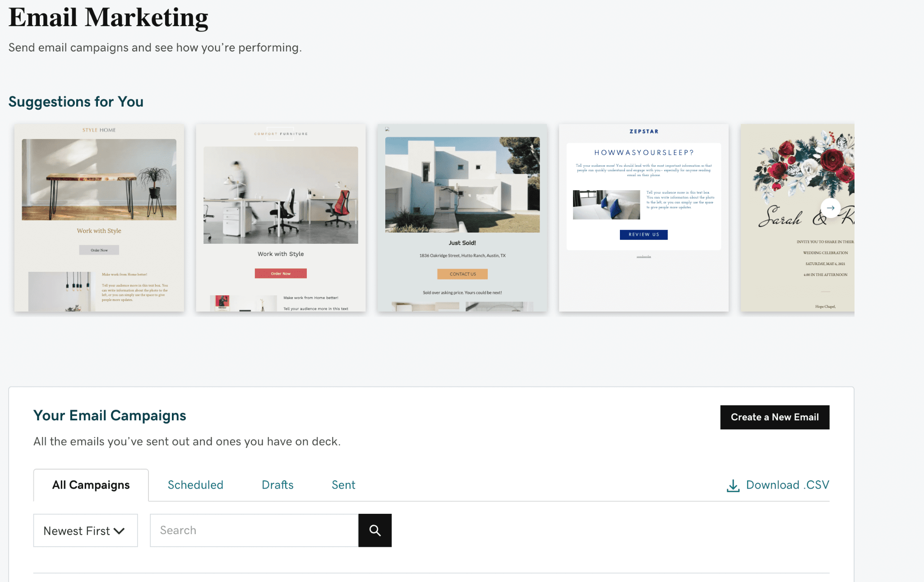Image resolution: width=924 pixels, height=582 pixels.
Task: Switch to the 'Drafts' tab
Action: (277, 485)
